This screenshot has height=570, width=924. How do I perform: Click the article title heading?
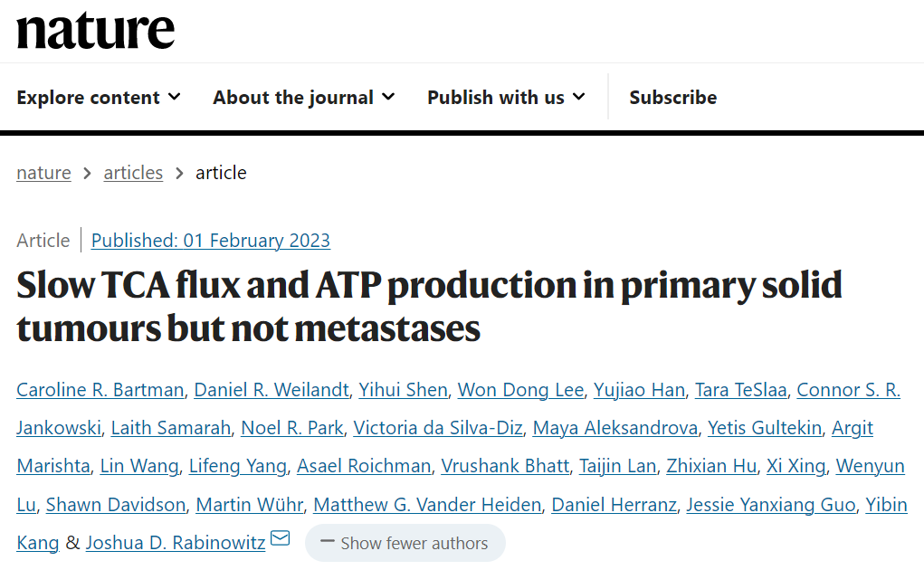[429, 307]
